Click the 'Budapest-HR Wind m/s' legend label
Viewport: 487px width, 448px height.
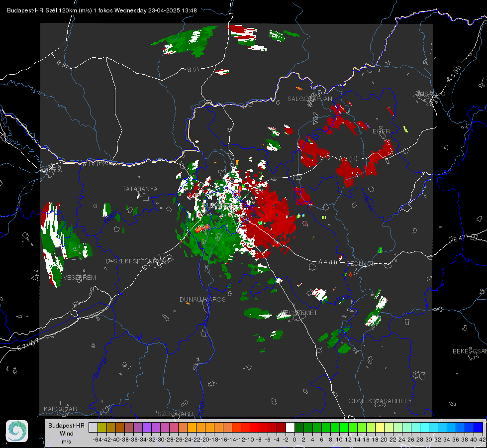pyautogui.click(x=66, y=433)
